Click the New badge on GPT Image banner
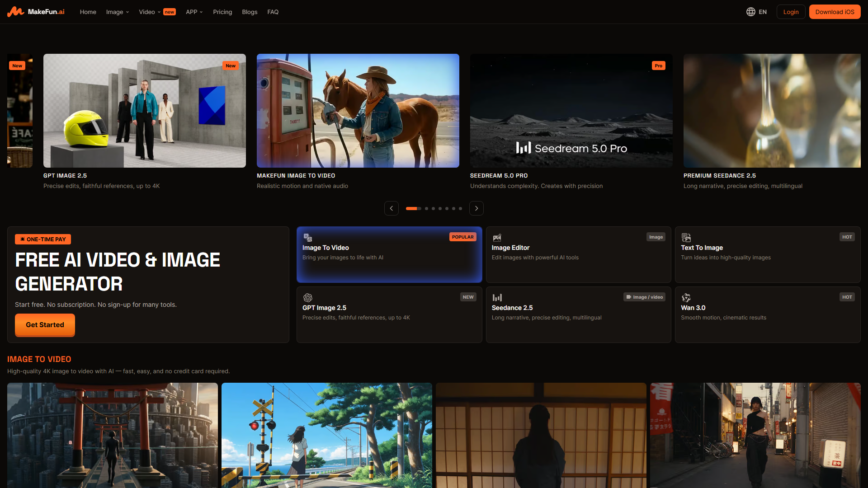This screenshot has height=488, width=868. [x=231, y=66]
